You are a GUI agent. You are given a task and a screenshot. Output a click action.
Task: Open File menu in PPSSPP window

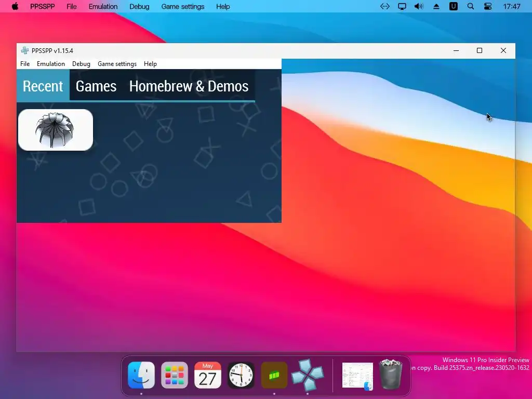click(25, 64)
